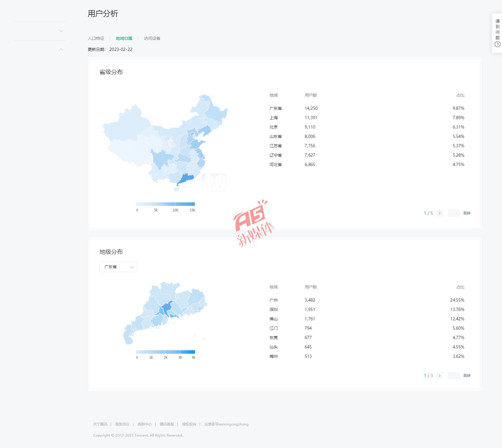Select the 辽宁省 table row

tap(367, 155)
